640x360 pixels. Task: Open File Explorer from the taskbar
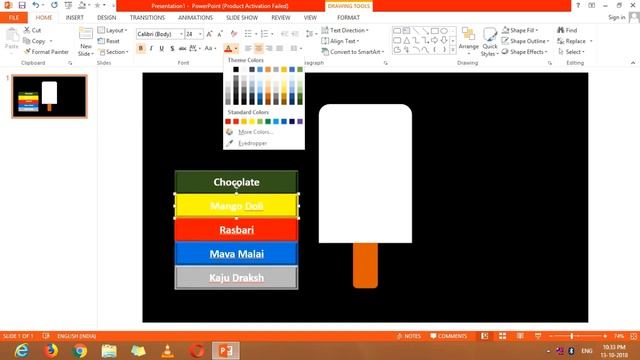pos(109,351)
